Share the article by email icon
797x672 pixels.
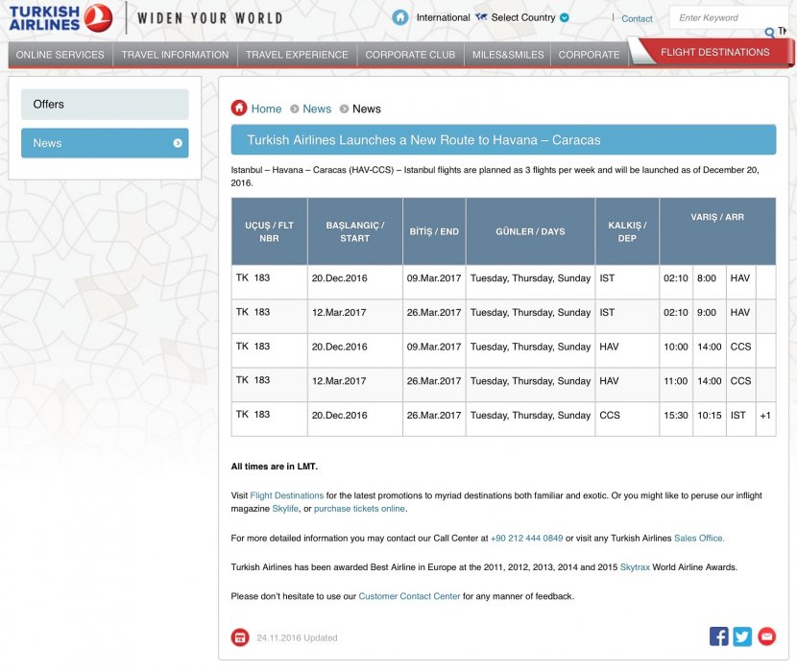pos(766,636)
